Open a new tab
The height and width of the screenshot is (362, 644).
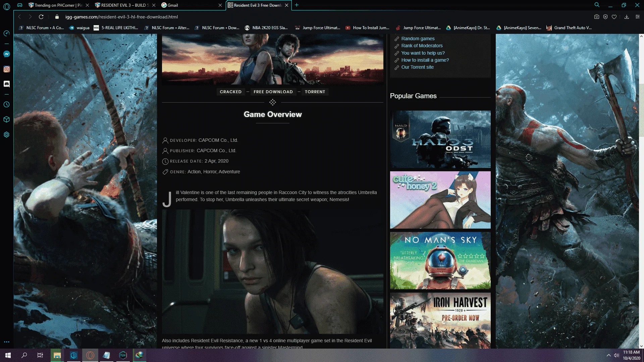click(297, 5)
